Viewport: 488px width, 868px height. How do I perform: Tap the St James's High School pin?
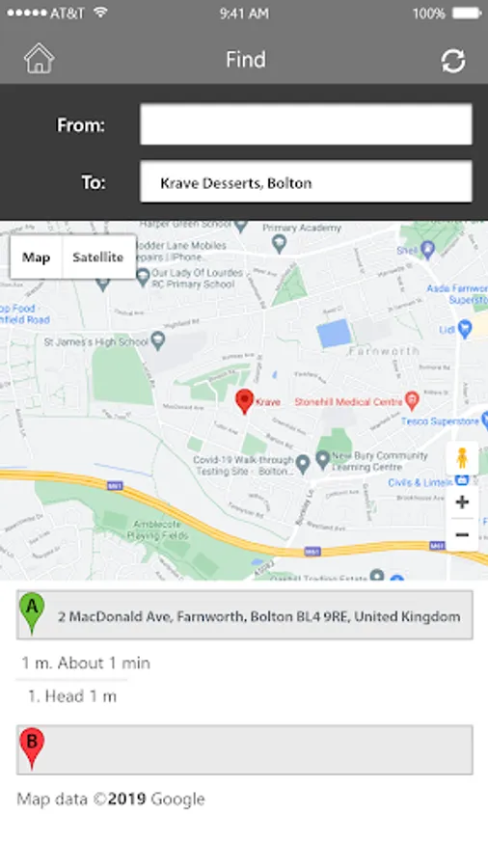(x=158, y=340)
